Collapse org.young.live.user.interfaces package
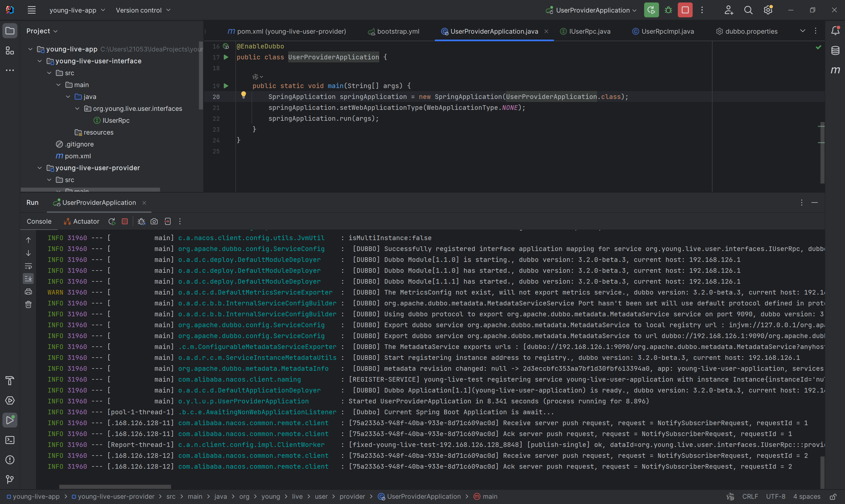The height and width of the screenshot is (504, 845). 77,109
